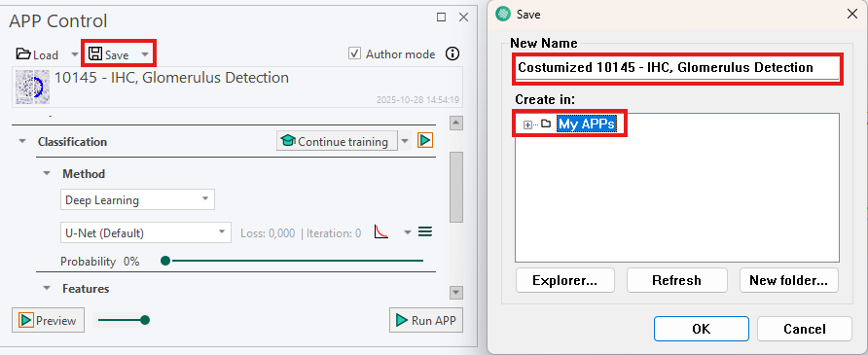
Task: Click the Probability '0%' value
Action: tap(131, 262)
